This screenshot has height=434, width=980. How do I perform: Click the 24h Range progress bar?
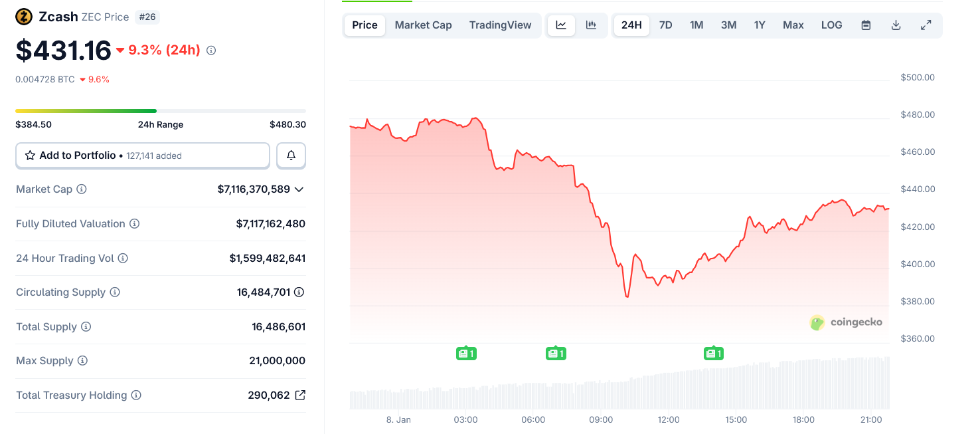[x=159, y=110]
